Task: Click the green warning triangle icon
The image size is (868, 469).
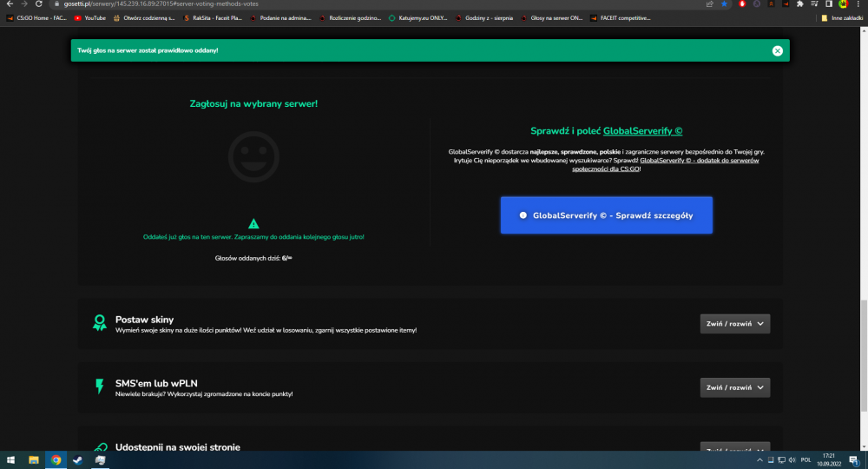Action: (253, 224)
